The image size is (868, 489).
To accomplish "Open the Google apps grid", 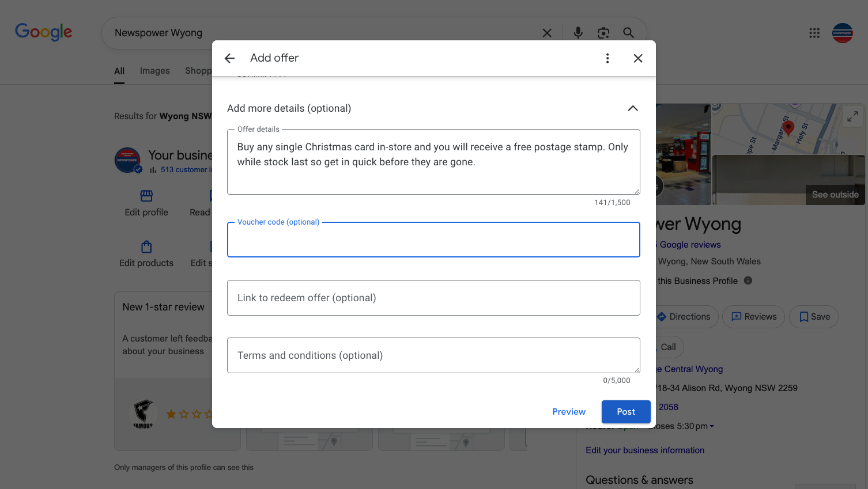I will 814,33.
